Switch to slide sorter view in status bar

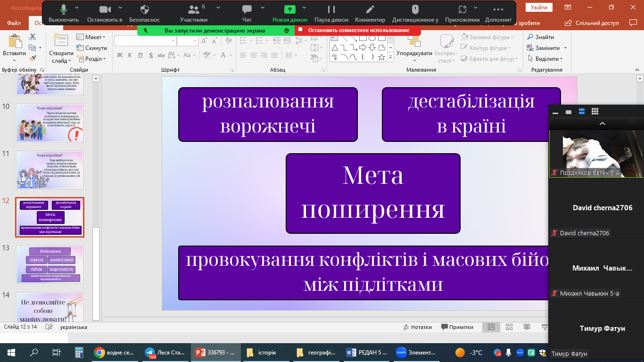pyautogui.click(x=509, y=327)
